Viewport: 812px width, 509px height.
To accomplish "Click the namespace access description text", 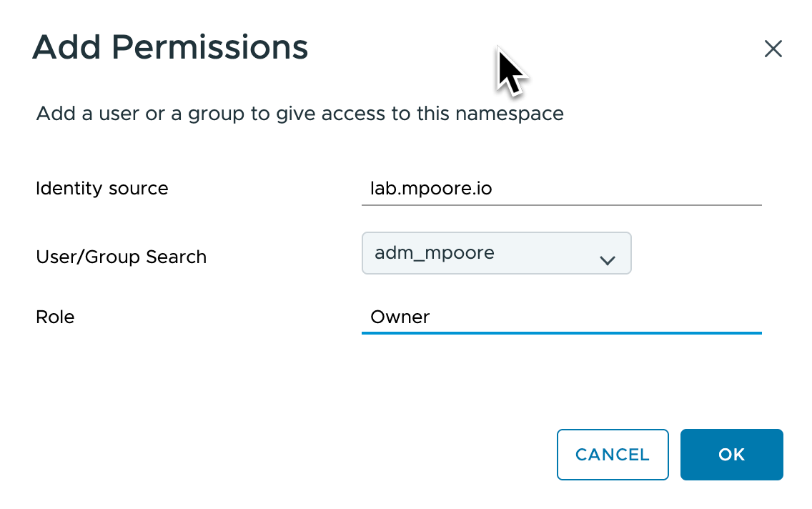I will (x=299, y=113).
